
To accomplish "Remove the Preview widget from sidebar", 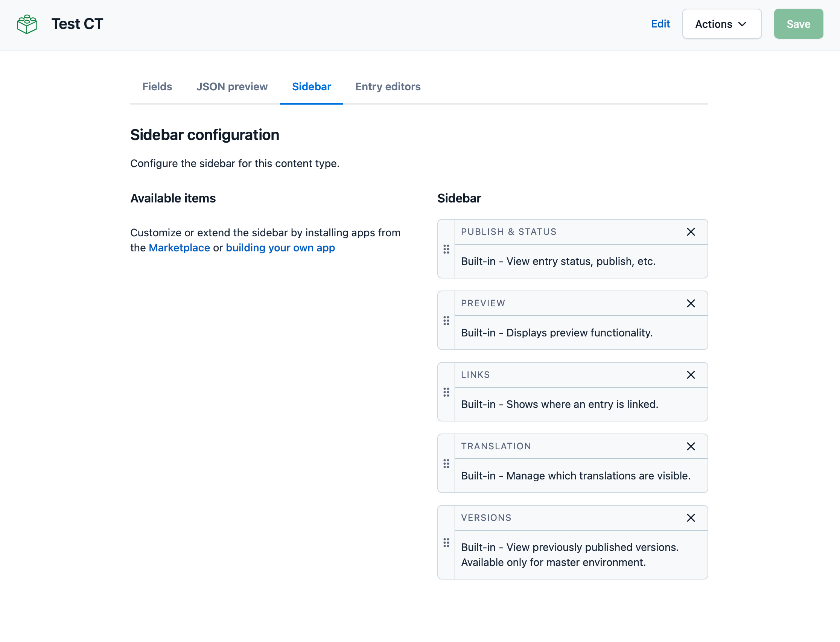I will tap(691, 303).
